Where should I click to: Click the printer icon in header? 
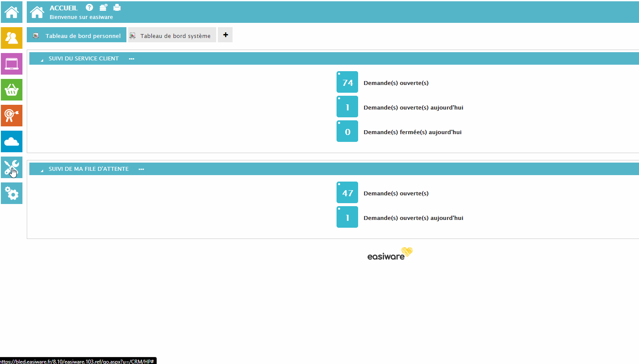point(117,7)
